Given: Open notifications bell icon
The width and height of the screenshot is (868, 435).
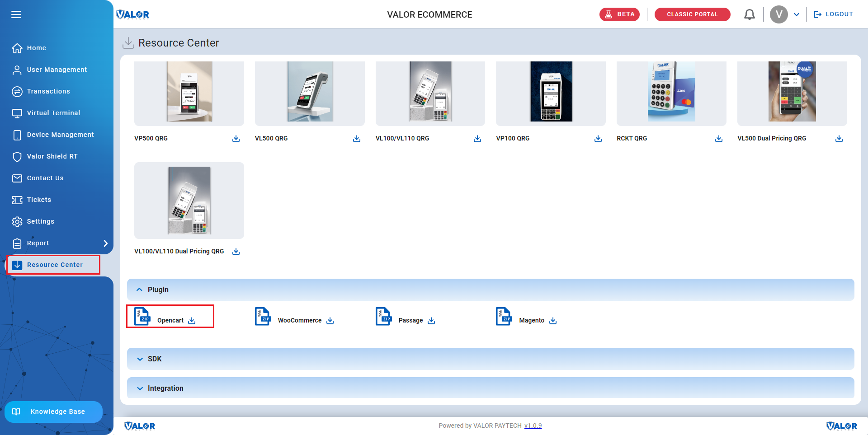Looking at the screenshot, I should coord(750,14).
